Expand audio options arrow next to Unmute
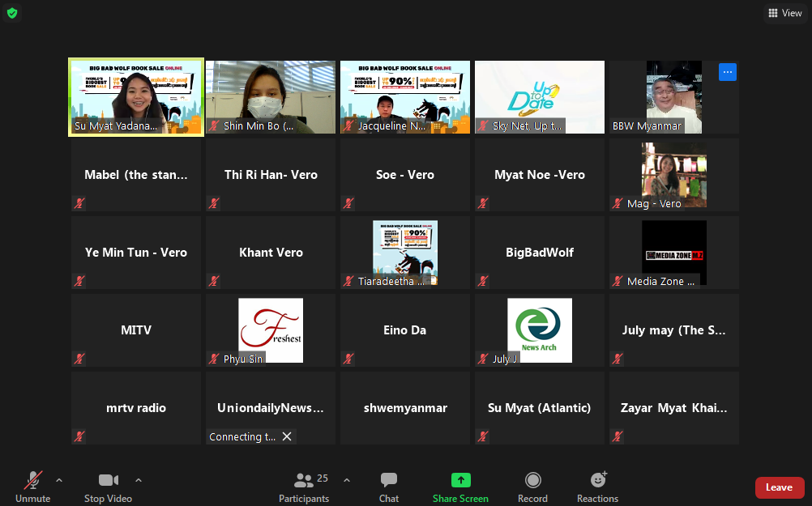812x506 pixels. [58, 480]
